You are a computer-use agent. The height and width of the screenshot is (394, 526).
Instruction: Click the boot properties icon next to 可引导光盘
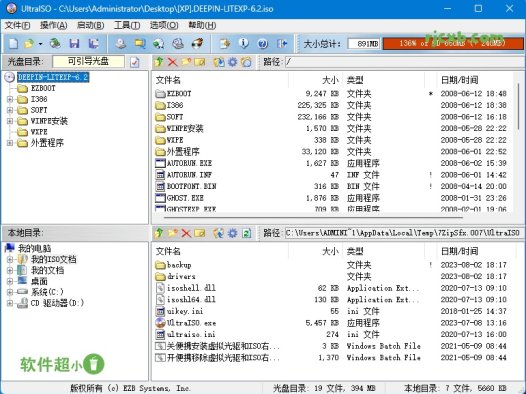[x=135, y=62]
